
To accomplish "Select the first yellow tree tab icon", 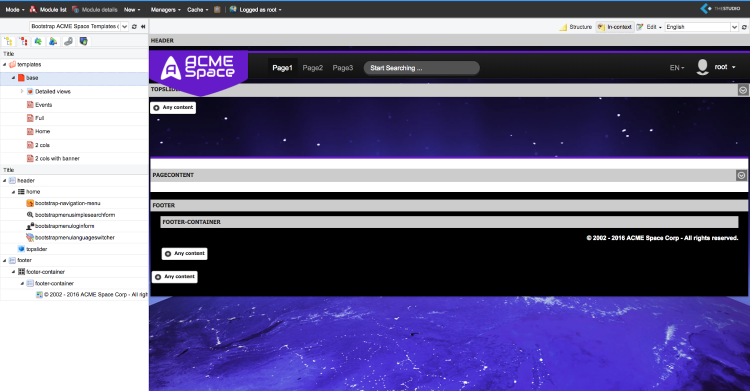I will 8,42.
